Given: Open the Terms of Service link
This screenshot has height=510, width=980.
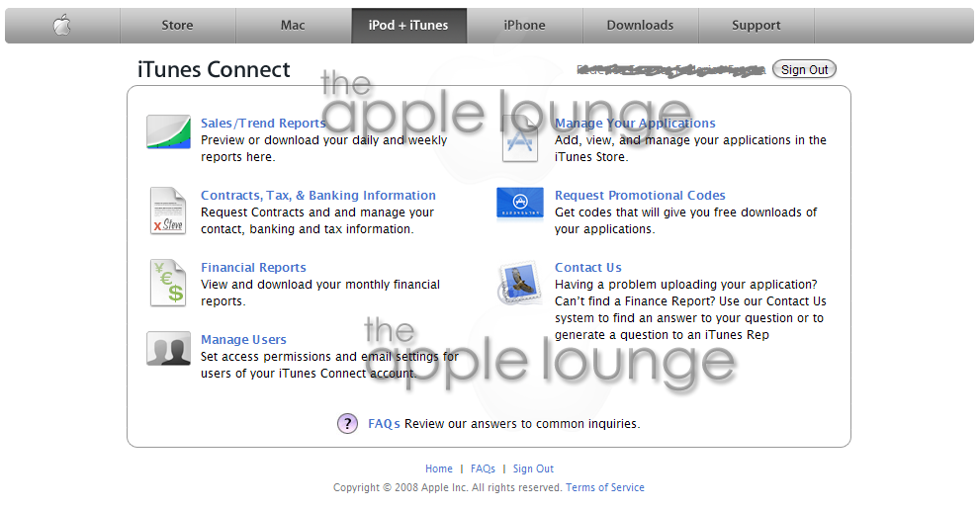Looking at the screenshot, I should pyautogui.click(x=605, y=487).
